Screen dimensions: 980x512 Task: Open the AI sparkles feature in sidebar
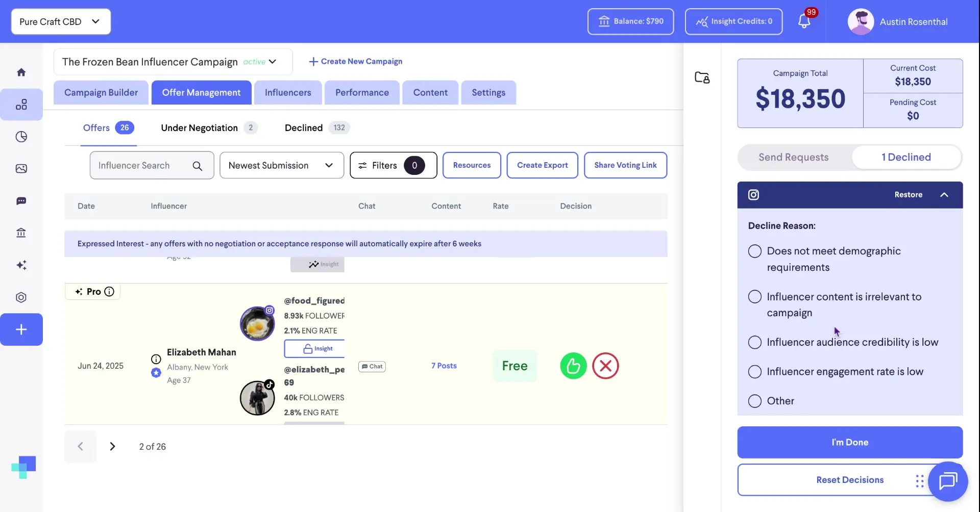click(21, 265)
